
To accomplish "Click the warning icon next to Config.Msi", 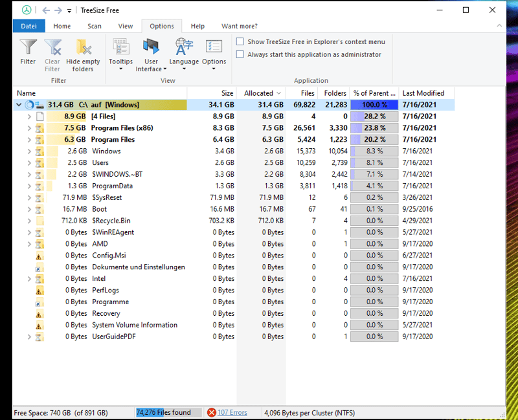I will coord(39,256).
